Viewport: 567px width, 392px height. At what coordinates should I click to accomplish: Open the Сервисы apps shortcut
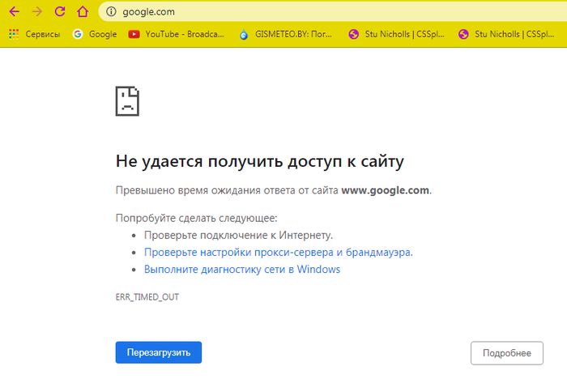click(x=35, y=35)
